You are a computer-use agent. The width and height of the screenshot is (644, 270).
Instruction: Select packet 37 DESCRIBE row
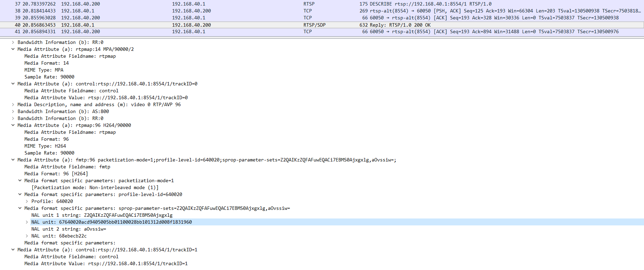322,4
